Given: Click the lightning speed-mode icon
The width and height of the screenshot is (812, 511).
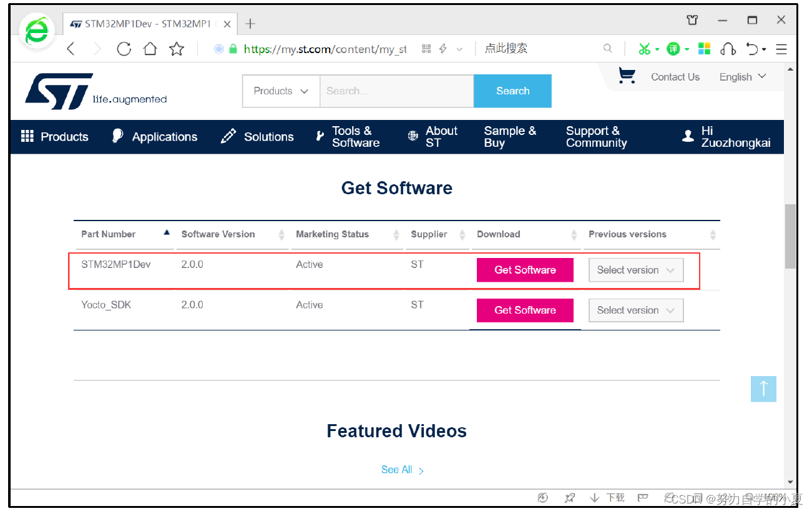Looking at the screenshot, I should [x=443, y=49].
